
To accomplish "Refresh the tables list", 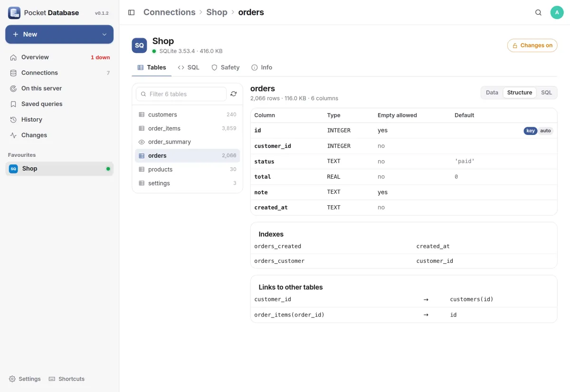I will click(x=234, y=94).
